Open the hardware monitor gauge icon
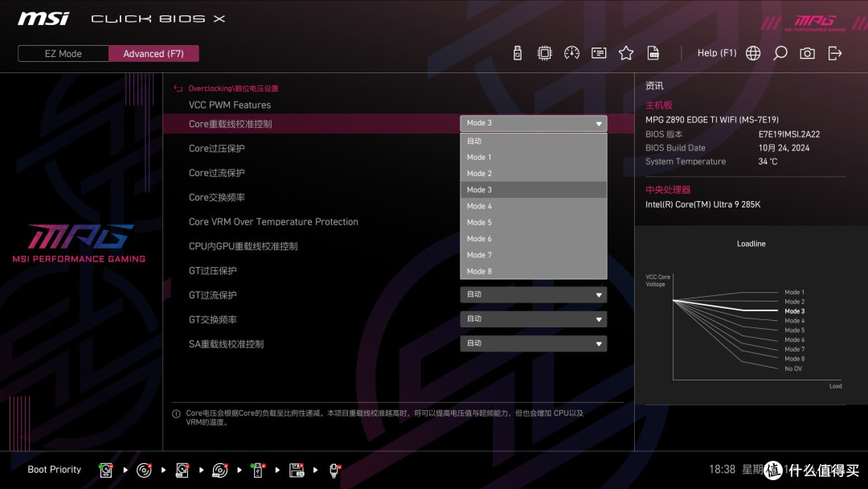Image resolution: width=868 pixels, height=489 pixels. 572,53
